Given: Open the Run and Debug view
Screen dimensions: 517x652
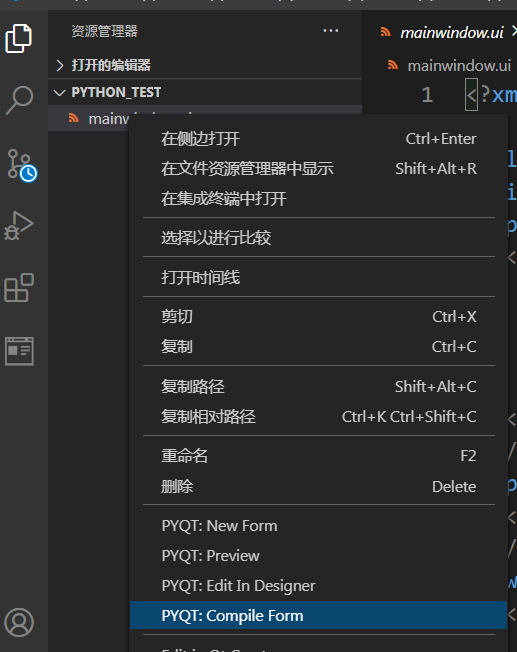Looking at the screenshot, I should coord(19,226).
